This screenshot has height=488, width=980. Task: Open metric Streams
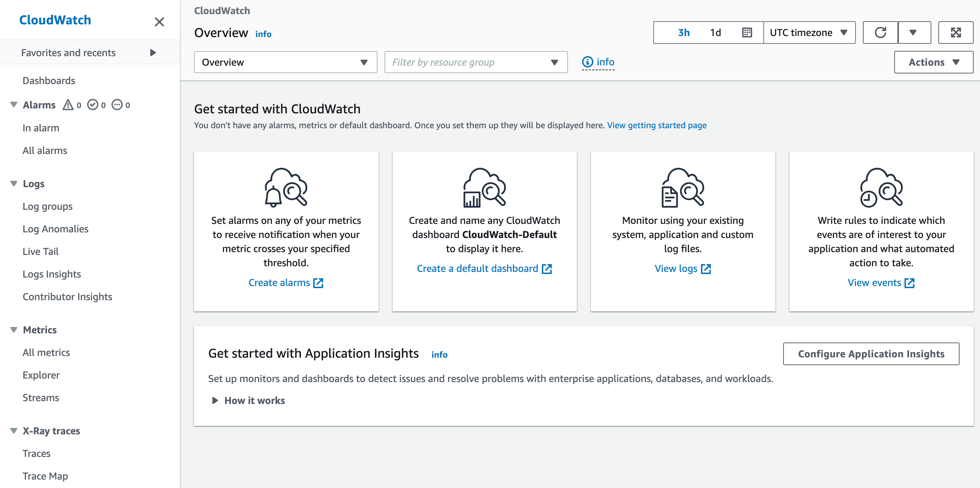(x=41, y=398)
